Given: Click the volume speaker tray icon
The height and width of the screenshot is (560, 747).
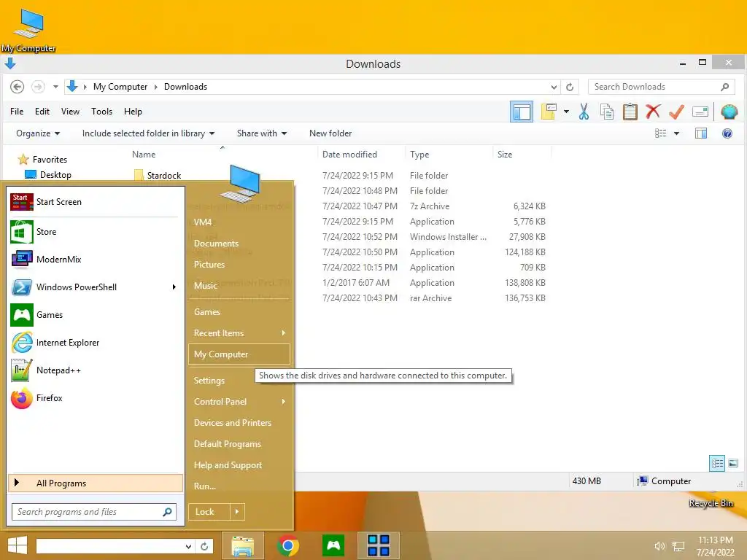Looking at the screenshot, I should click(659, 546).
